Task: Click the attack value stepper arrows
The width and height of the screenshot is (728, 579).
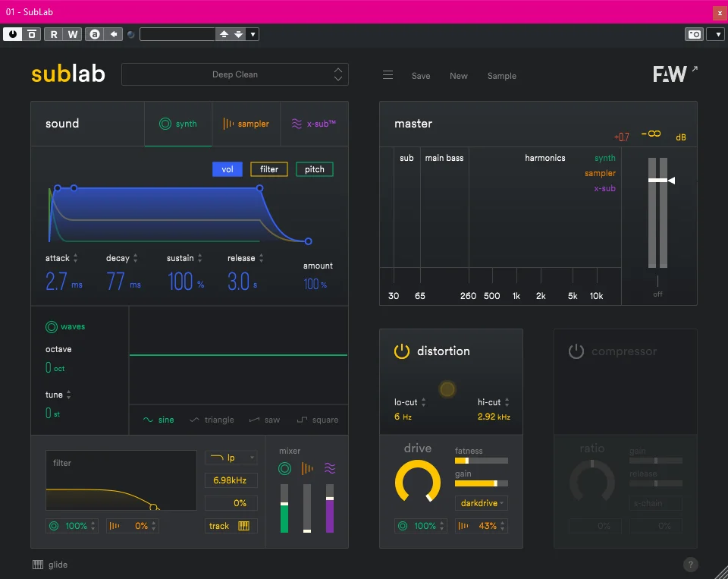Action: tap(76, 258)
